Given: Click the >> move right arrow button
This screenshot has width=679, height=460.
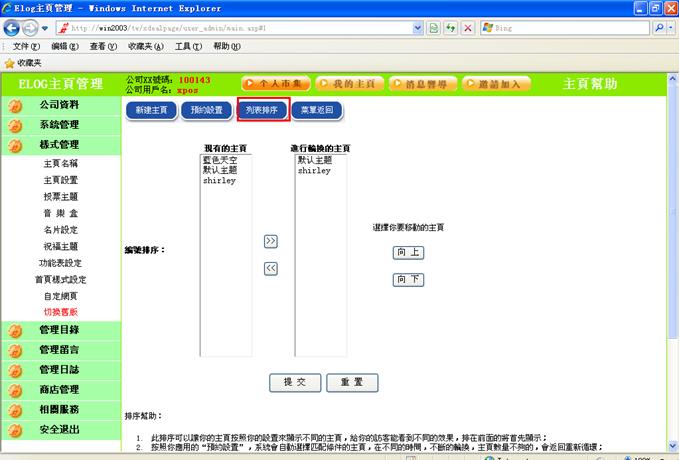Looking at the screenshot, I should [270, 242].
